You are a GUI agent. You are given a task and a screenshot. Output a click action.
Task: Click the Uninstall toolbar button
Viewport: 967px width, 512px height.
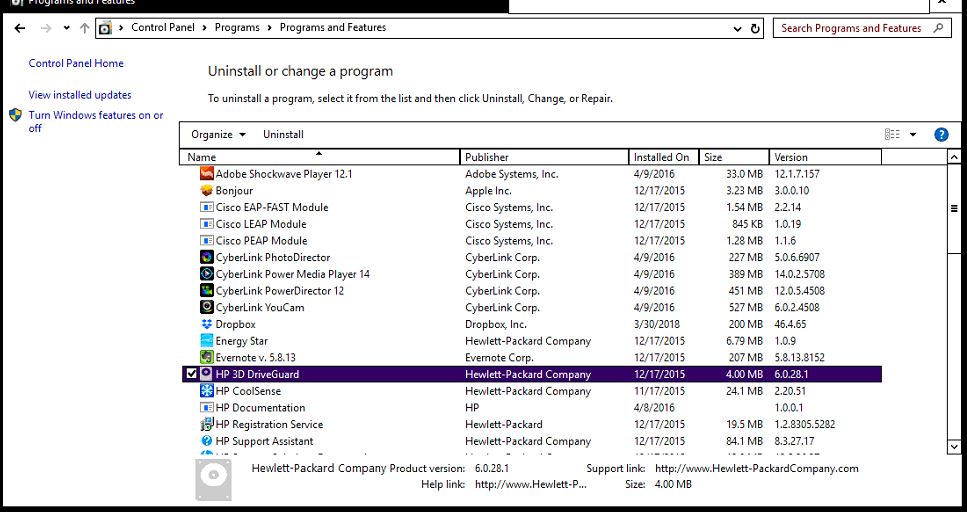click(x=283, y=135)
